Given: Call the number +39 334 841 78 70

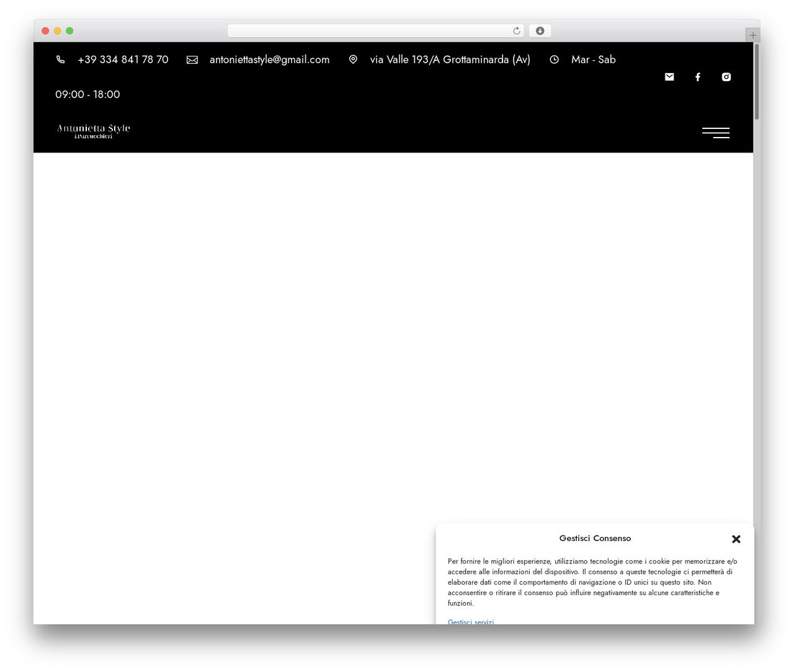Looking at the screenshot, I should 123,60.
